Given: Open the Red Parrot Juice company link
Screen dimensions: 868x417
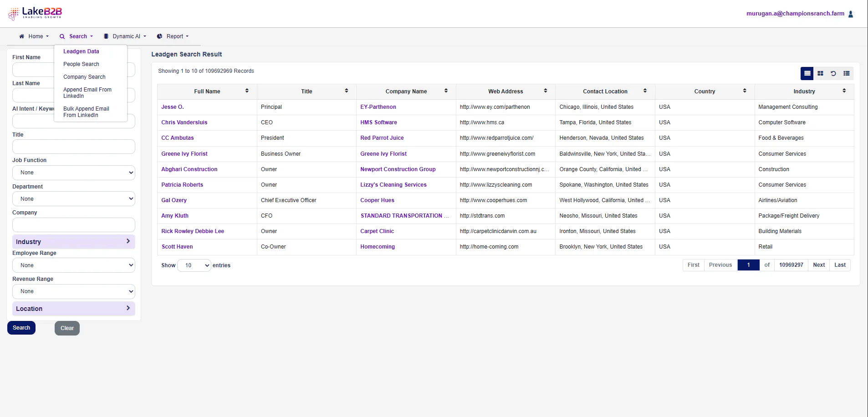Looking at the screenshot, I should (382, 138).
